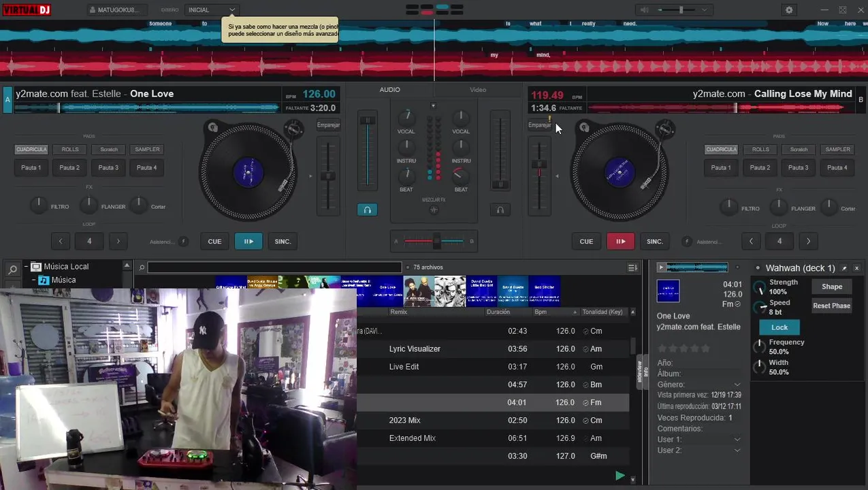Image resolution: width=868 pixels, height=490 pixels.
Task: Double loop length on right deck
Action: 809,241
